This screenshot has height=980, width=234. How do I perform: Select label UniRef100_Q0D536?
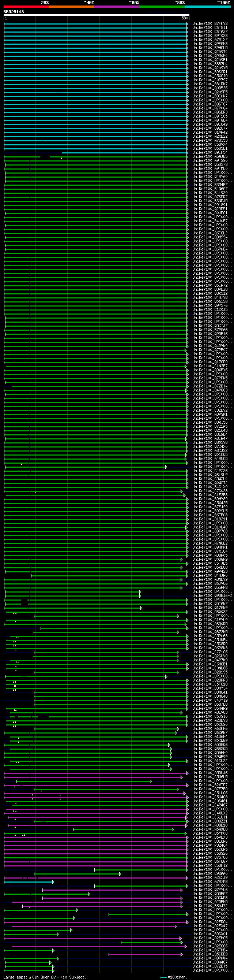point(210,88)
